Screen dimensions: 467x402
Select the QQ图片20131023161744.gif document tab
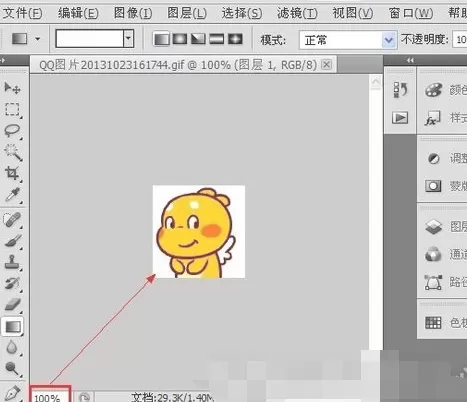coord(183,65)
